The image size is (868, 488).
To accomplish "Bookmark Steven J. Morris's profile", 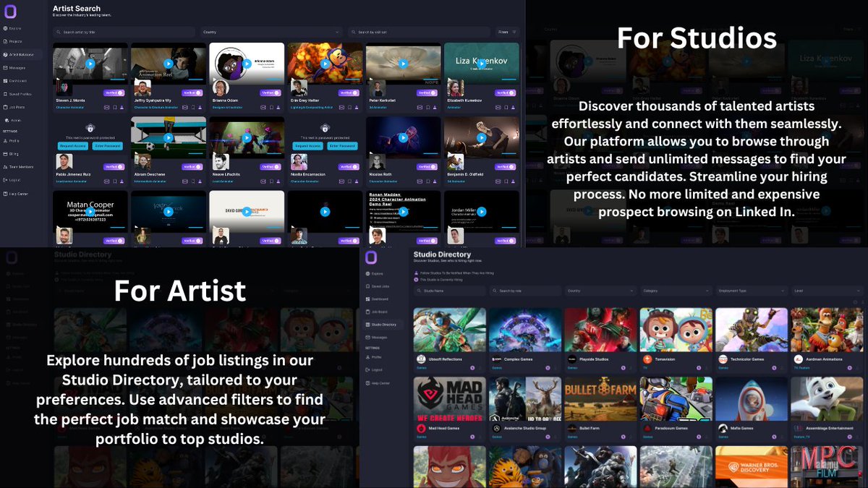I will click(x=114, y=107).
